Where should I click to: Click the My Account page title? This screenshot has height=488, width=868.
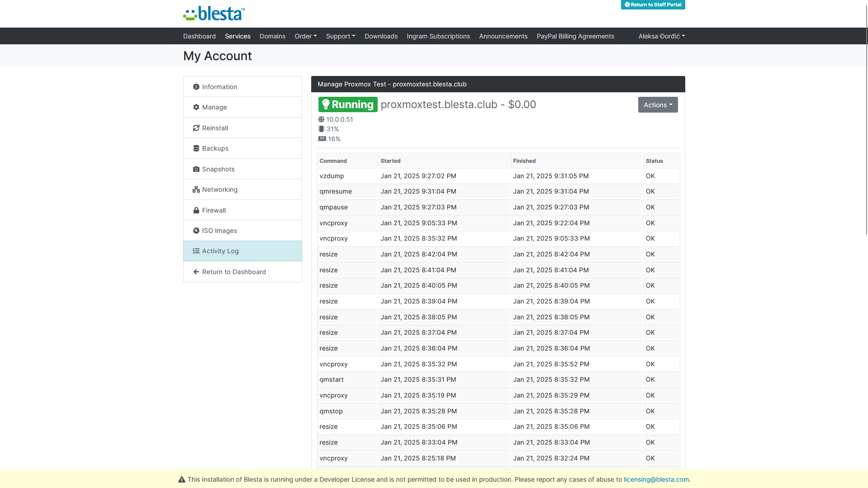pyautogui.click(x=218, y=56)
